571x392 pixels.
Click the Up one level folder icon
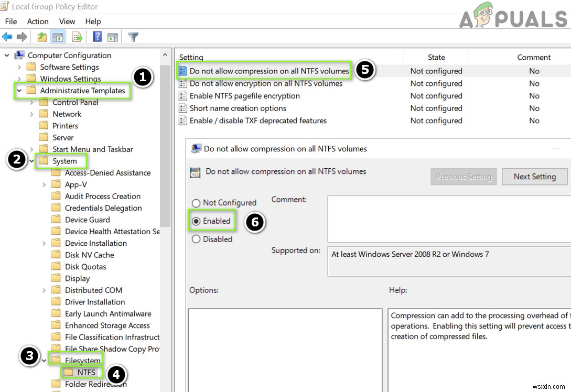click(42, 37)
